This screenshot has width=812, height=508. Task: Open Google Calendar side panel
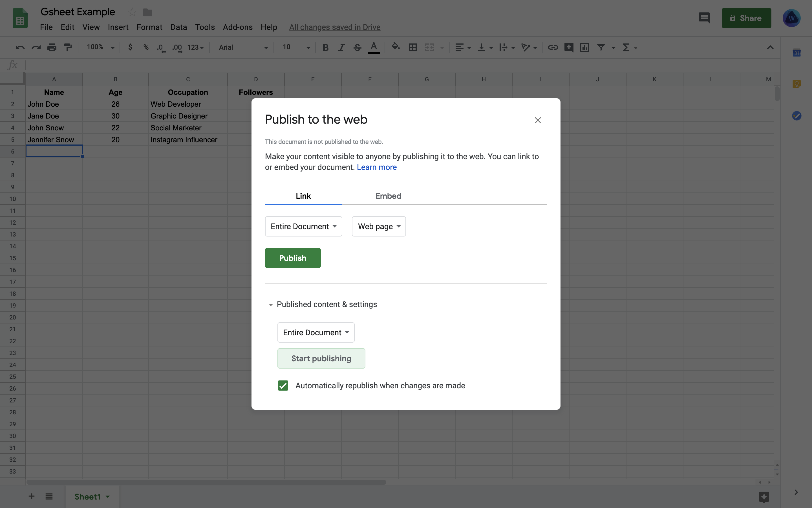[x=796, y=53]
